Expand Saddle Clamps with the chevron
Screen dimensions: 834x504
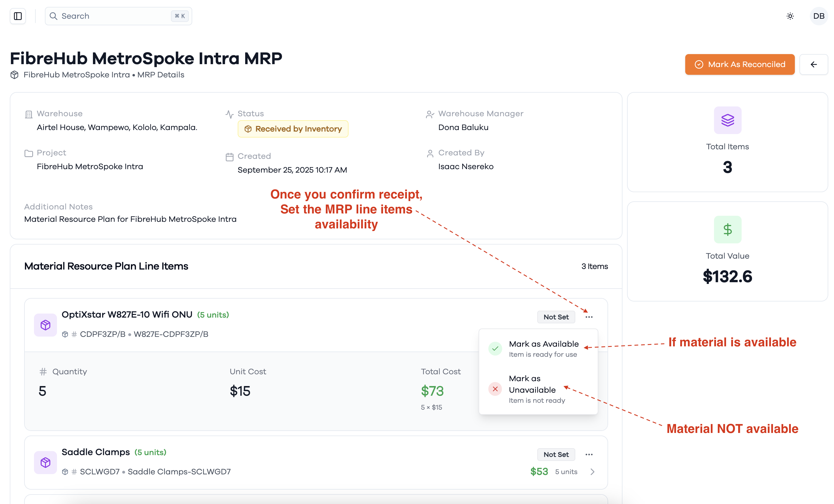point(592,471)
